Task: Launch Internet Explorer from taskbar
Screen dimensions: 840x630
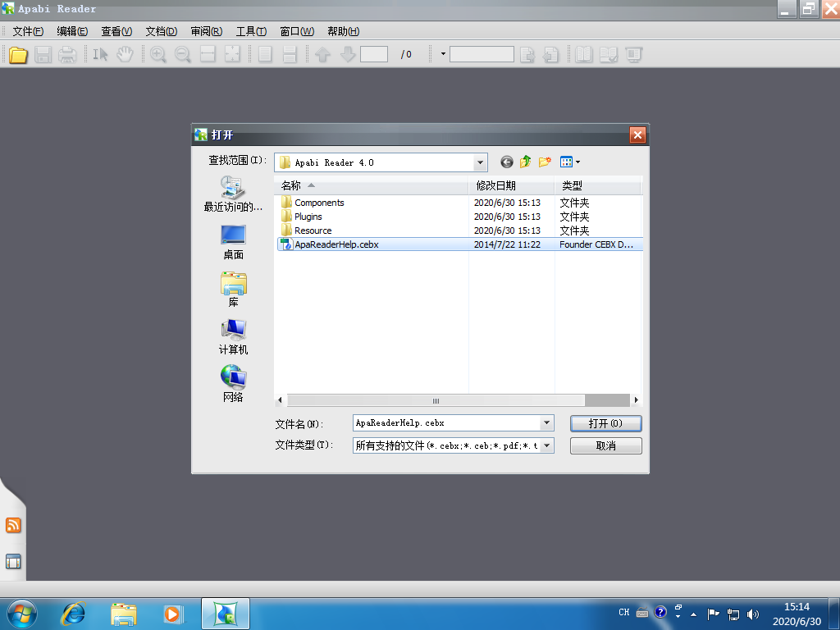Action: [x=73, y=614]
